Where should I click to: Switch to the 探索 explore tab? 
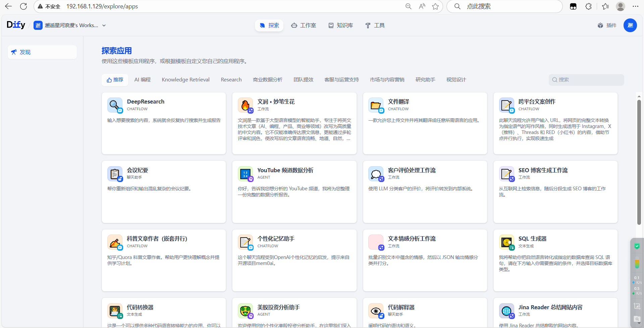269,25
